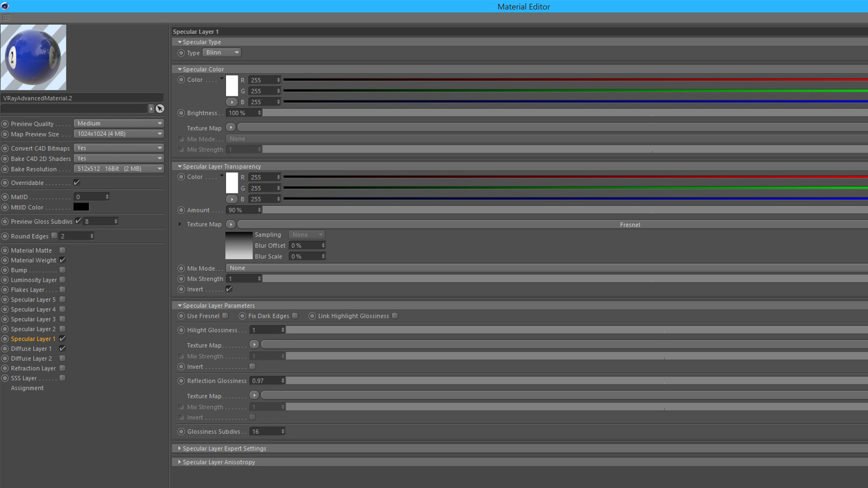Open Specular Color Texture Map arrow button
Screen dimensions: 868x488
point(231,128)
